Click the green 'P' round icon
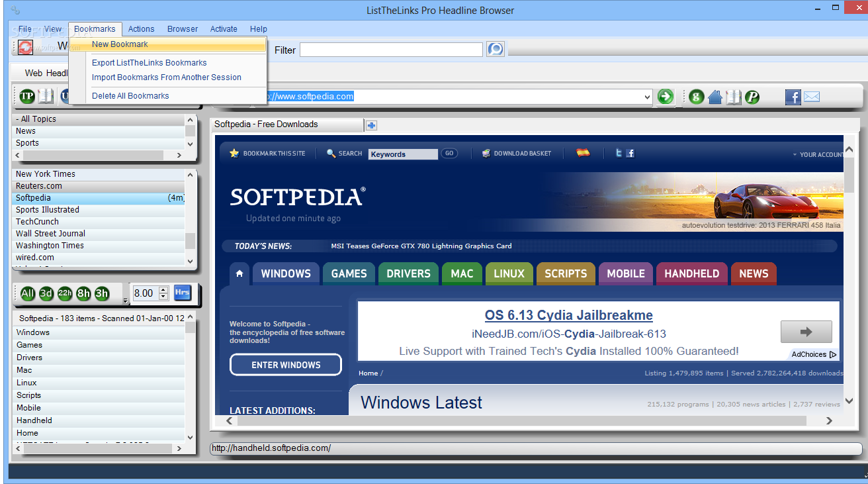 [x=752, y=97]
